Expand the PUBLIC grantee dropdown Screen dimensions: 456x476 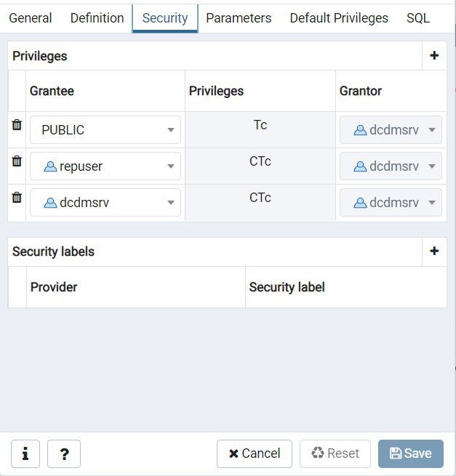[x=105, y=129]
